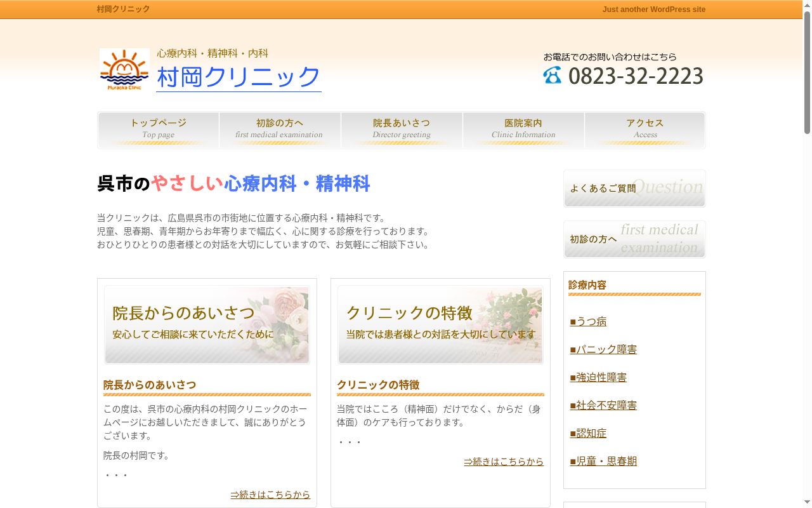Click the 村岡クリニック text in top bar
Screen dimensions: 812x508
(x=124, y=9)
